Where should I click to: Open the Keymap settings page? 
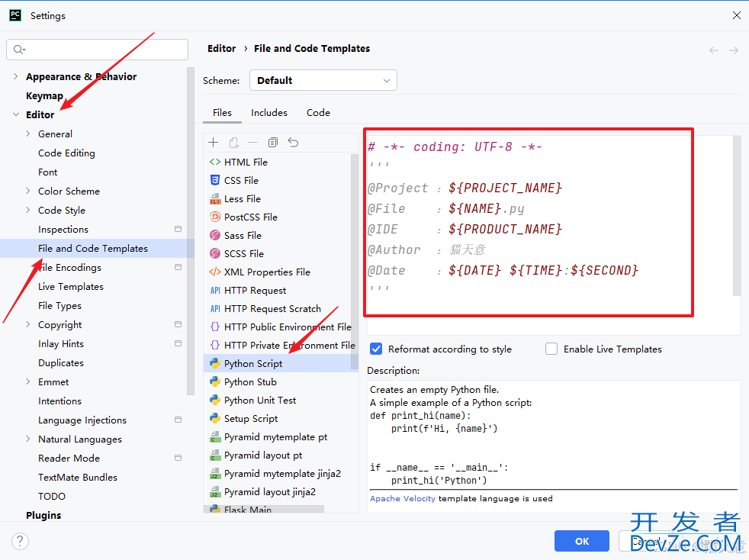(x=44, y=95)
